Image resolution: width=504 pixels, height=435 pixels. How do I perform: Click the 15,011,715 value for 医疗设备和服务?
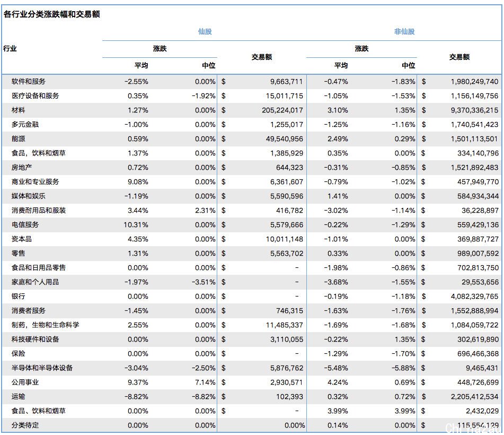[284, 96]
